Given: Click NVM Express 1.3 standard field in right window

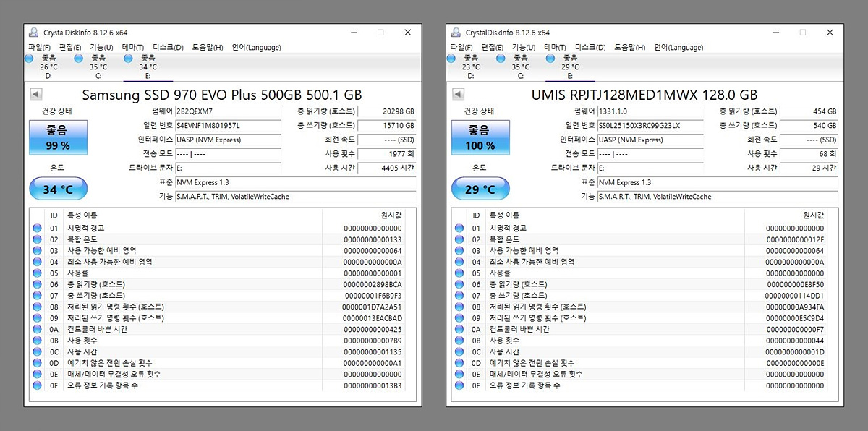Looking at the screenshot, I should pos(718,182).
